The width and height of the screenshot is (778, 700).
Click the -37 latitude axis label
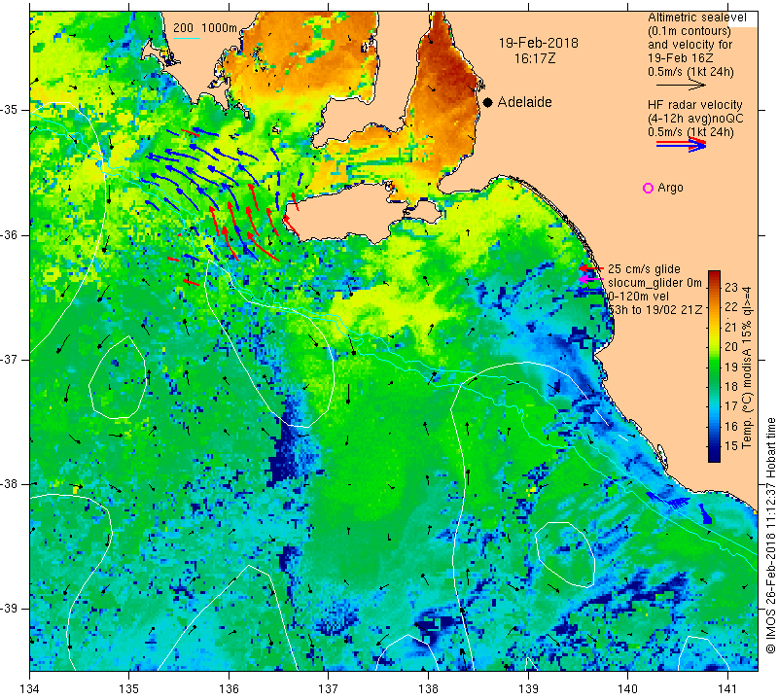coord(10,359)
